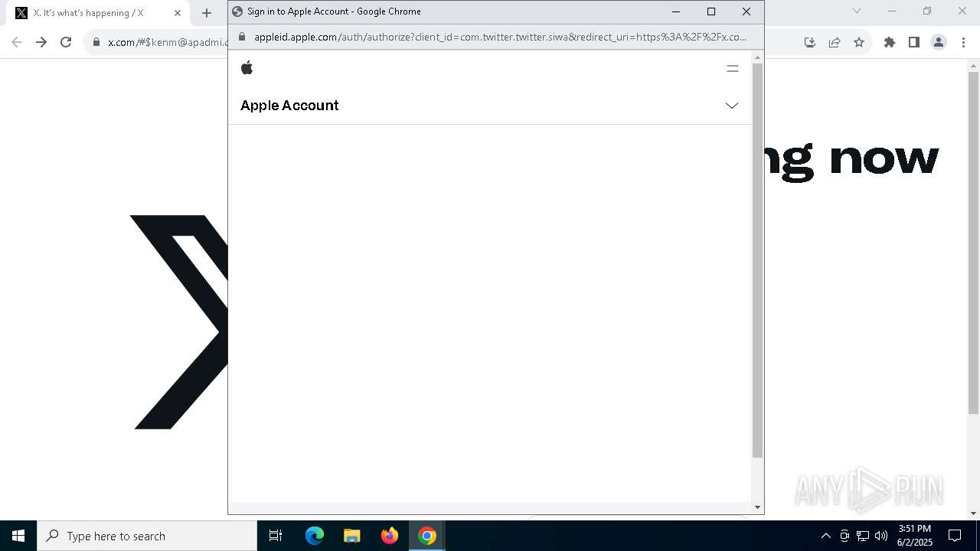The image size is (980, 551).
Task: Launch Microsoft Edge from taskbar
Action: tap(315, 536)
